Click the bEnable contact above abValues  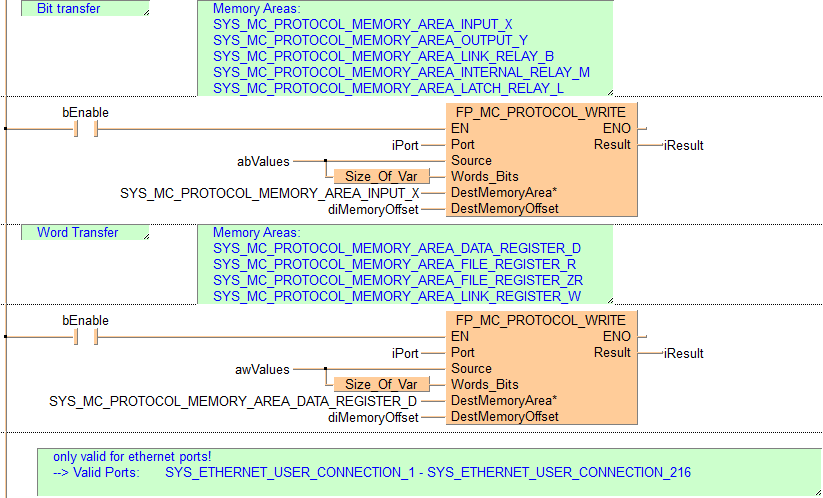click(x=85, y=129)
